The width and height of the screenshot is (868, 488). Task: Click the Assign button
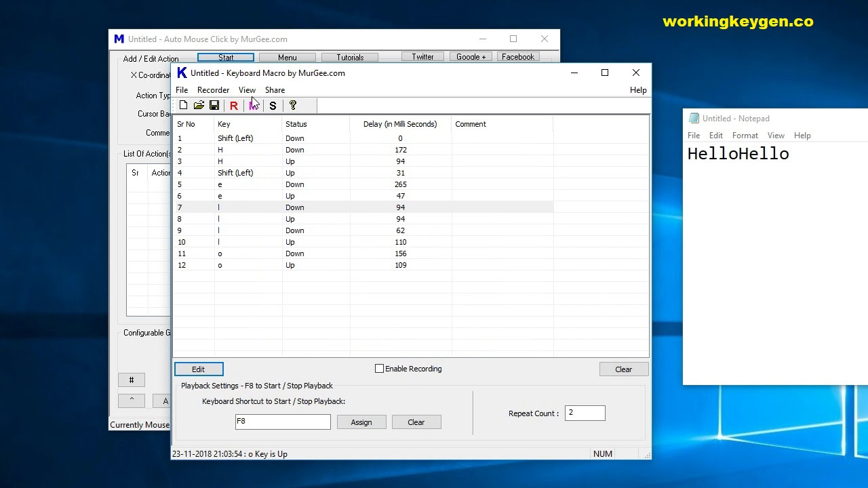pos(361,422)
